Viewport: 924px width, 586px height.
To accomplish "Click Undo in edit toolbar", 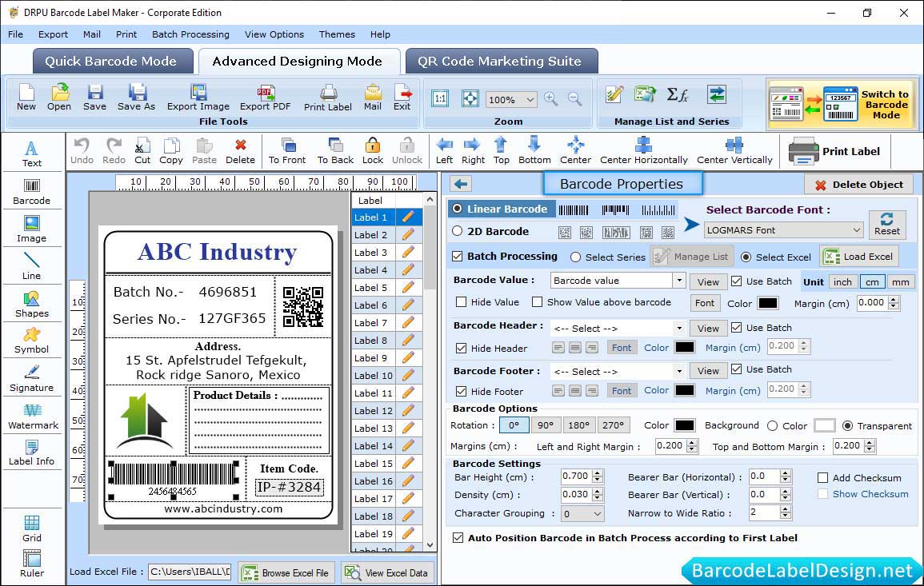I will [x=82, y=151].
